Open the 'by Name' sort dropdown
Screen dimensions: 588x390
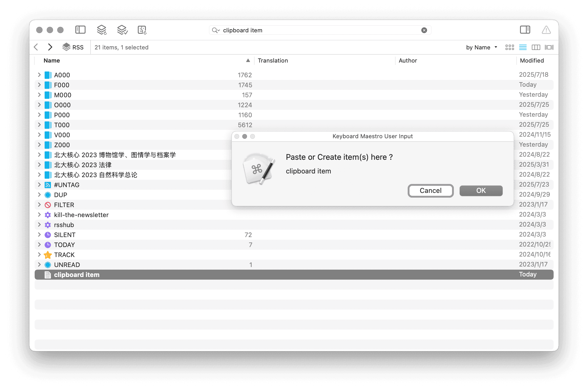(x=481, y=47)
